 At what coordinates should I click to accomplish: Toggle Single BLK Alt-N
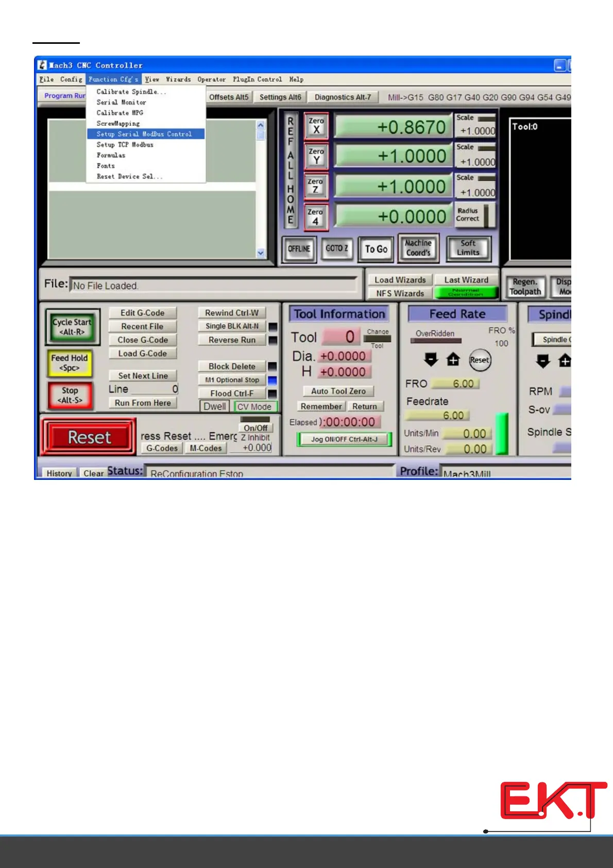pos(232,326)
